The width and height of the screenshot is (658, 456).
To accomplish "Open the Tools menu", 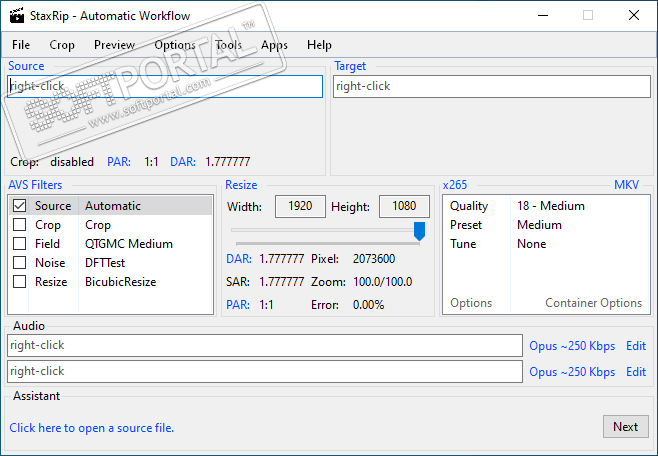I will [x=228, y=44].
